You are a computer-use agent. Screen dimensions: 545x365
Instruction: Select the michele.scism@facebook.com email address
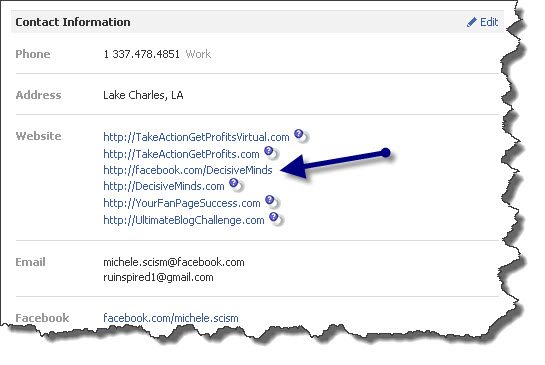click(174, 262)
